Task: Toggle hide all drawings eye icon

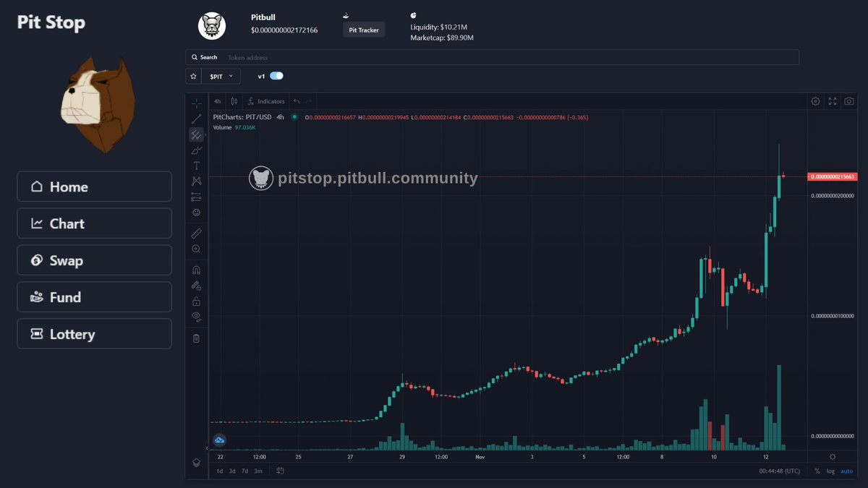Action: pyautogui.click(x=196, y=317)
